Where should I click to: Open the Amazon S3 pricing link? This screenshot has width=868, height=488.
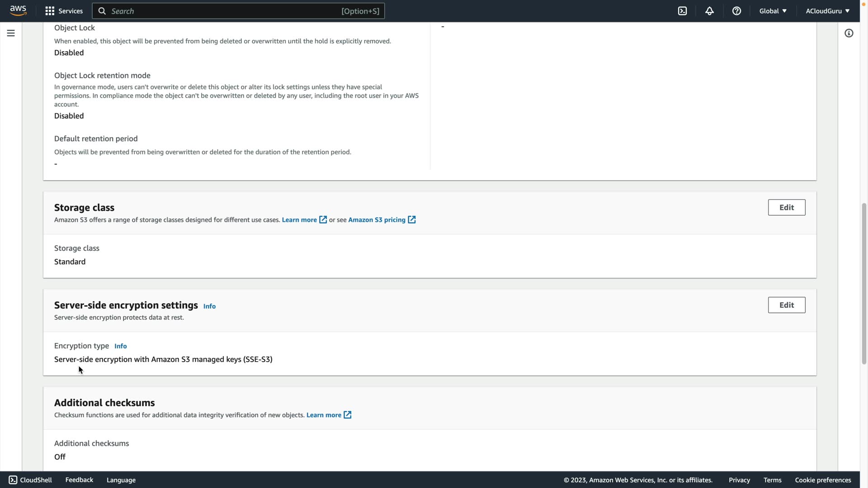(x=377, y=220)
